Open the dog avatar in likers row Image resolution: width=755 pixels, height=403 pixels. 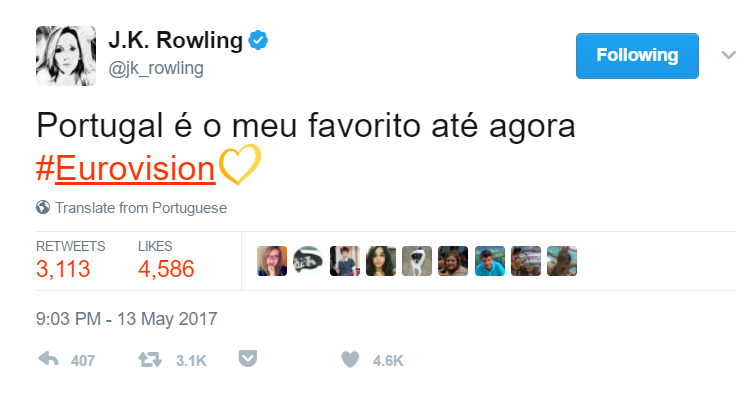(x=417, y=261)
